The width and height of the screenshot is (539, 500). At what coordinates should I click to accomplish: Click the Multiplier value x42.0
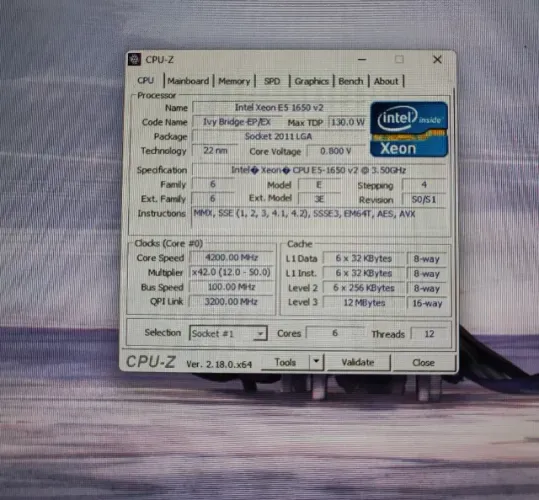tap(231, 272)
